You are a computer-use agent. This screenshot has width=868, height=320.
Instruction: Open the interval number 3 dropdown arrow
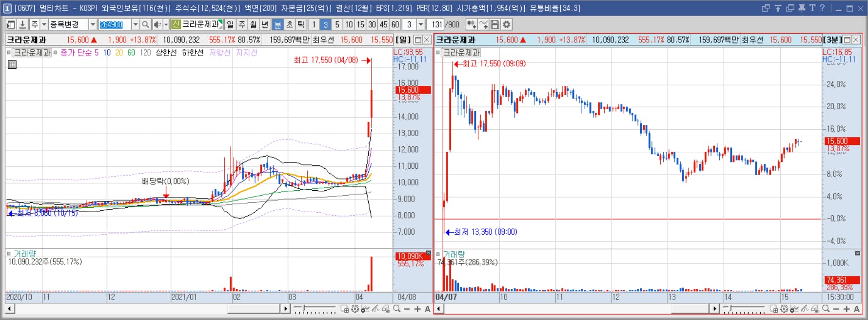point(420,24)
